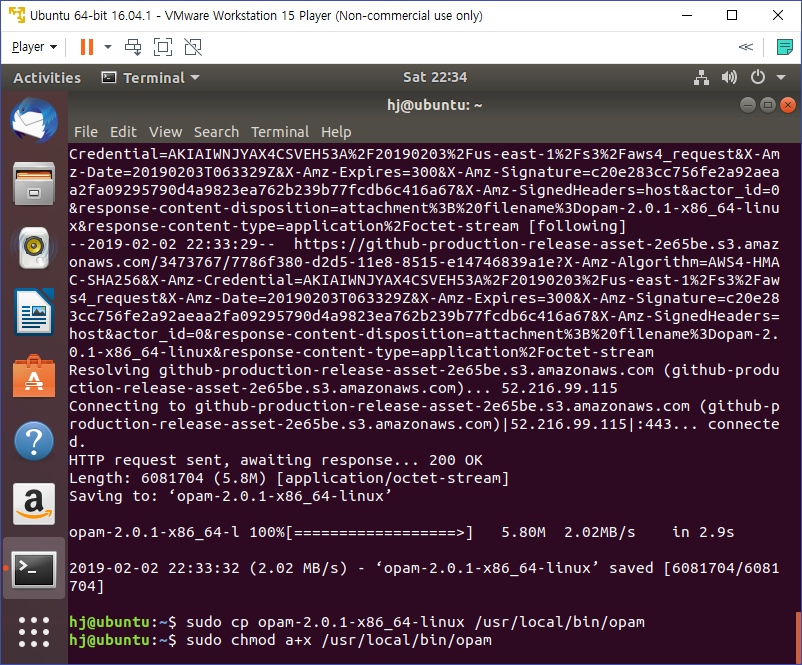This screenshot has height=665, width=802.
Task: Open the Terminal menu in menubar
Action: tap(280, 132)
